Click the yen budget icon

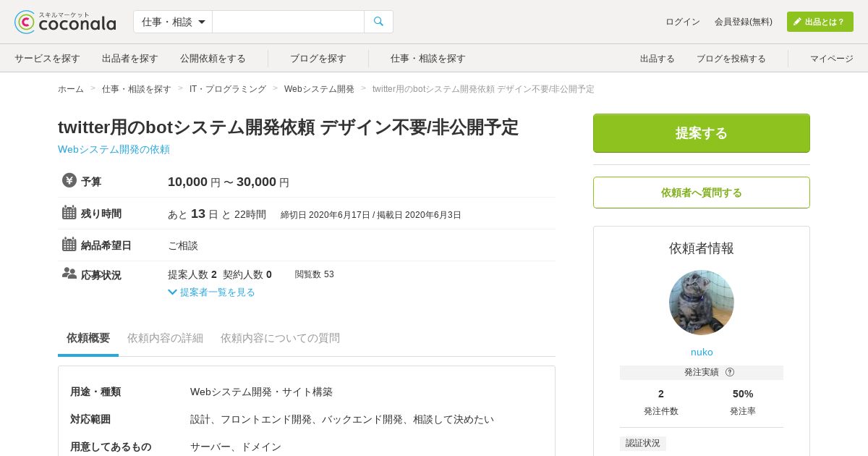click(x=69, y=180)
